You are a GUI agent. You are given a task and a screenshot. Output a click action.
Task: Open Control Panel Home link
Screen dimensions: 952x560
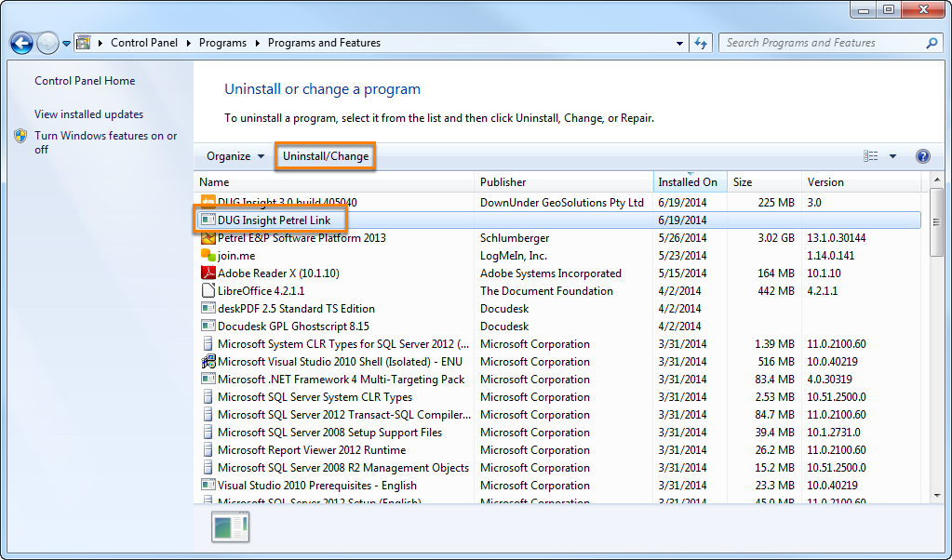pos(85,81)
